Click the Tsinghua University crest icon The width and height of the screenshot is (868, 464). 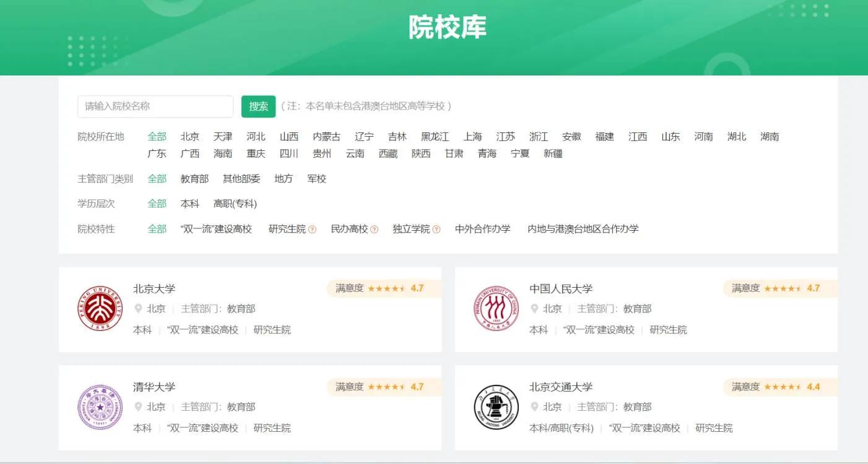tap(99, 406)
